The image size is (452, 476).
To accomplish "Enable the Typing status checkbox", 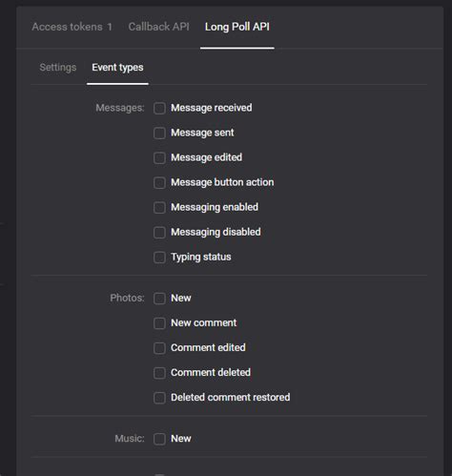I will point(159,257).
